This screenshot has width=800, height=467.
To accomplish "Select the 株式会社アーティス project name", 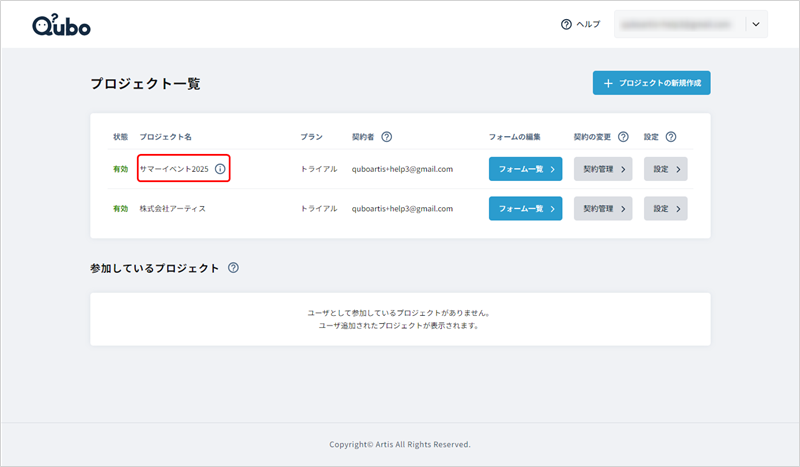I will (173, 208).
